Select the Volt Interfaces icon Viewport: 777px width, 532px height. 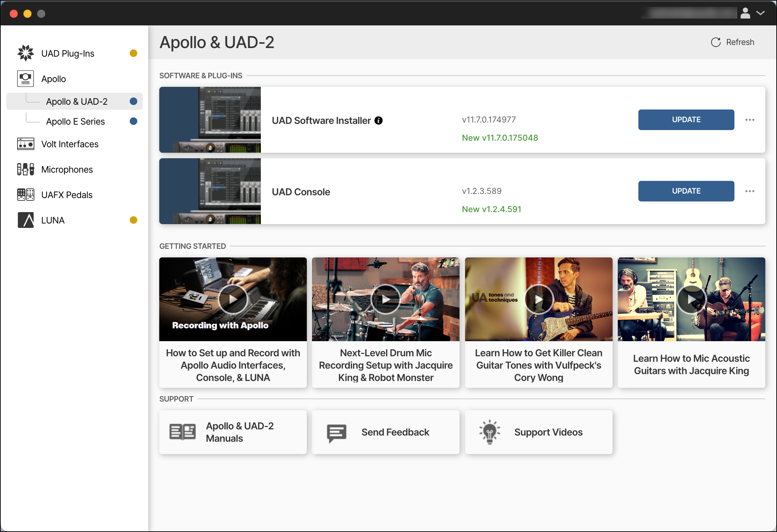[25, 144]
